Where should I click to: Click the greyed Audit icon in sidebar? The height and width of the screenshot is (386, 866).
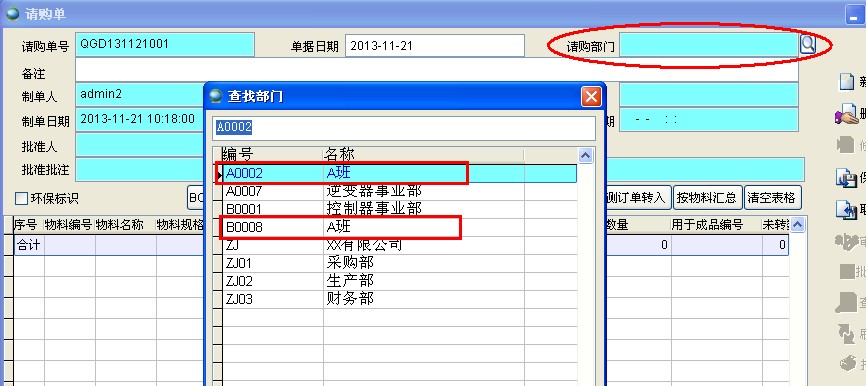(x=846, y=241)
